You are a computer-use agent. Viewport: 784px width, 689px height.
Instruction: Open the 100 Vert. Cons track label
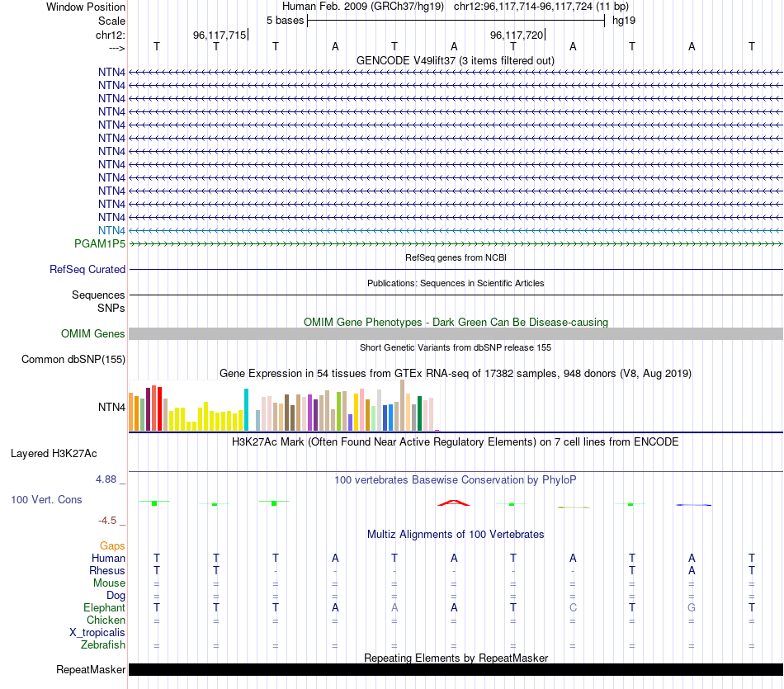pyautogui.click(x=46, y=499)
